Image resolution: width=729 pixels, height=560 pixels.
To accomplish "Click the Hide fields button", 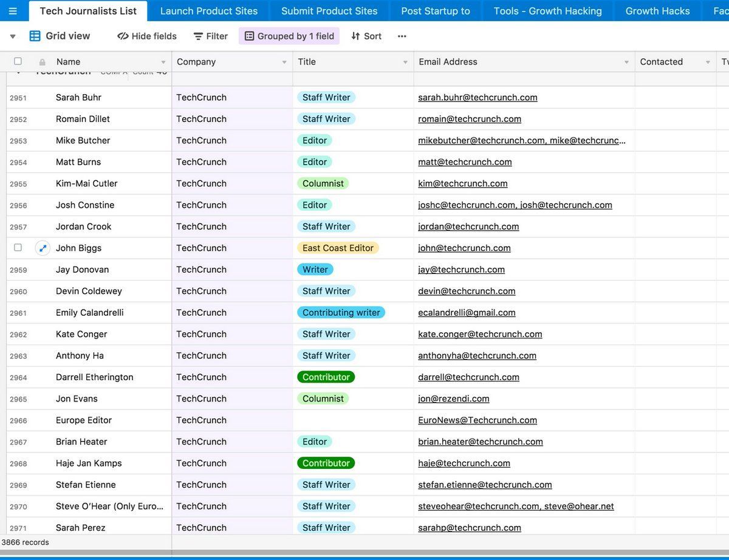I will [x=147, y=36].
